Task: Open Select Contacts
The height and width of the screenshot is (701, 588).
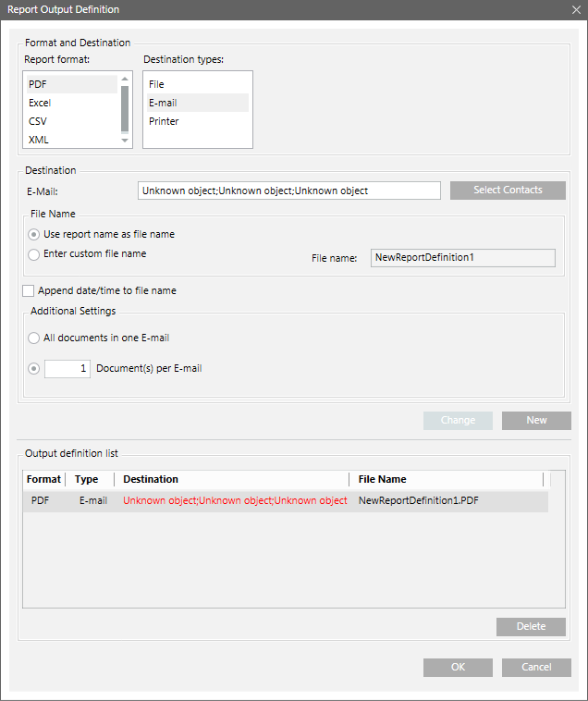Action: click(508, 191)
